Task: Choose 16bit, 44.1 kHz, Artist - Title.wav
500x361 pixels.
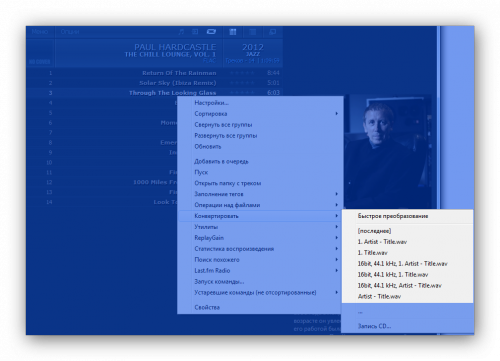Action: coord(407,285)
